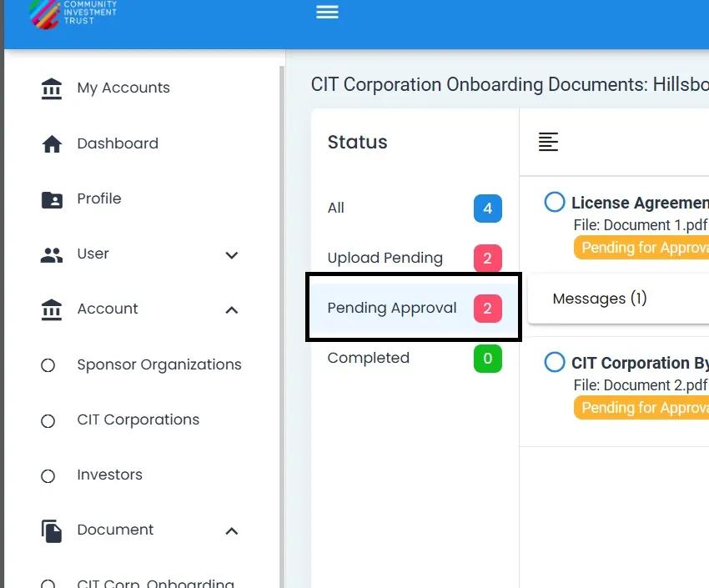Click the Profile folder icon
The image size is (709, 588).
click(x=52, y=199)
